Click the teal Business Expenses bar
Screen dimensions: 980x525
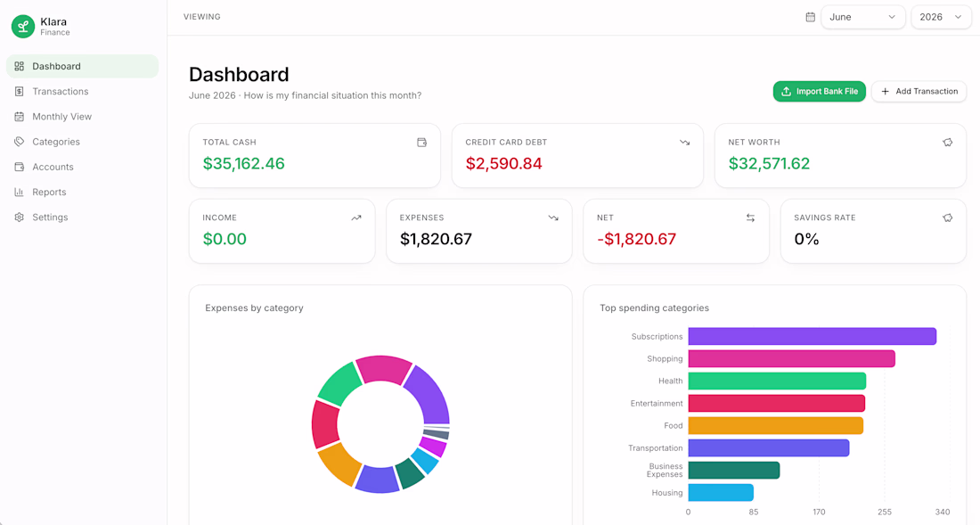734,470
